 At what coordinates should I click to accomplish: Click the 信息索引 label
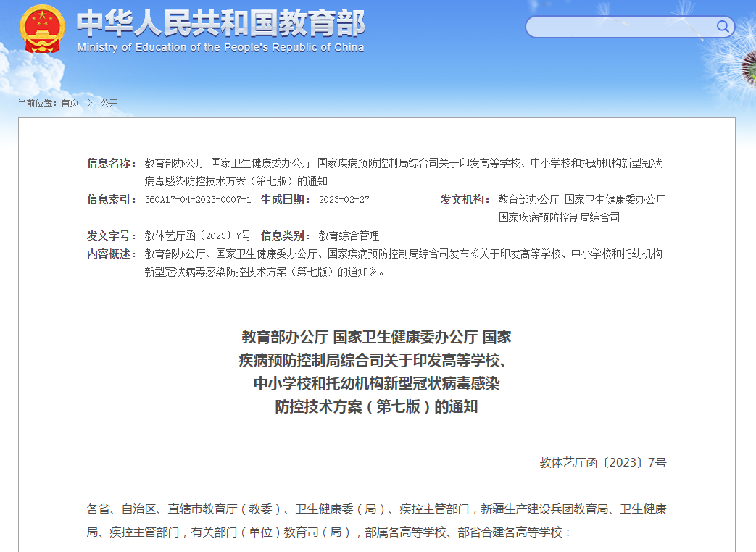[x=112, y=199]
